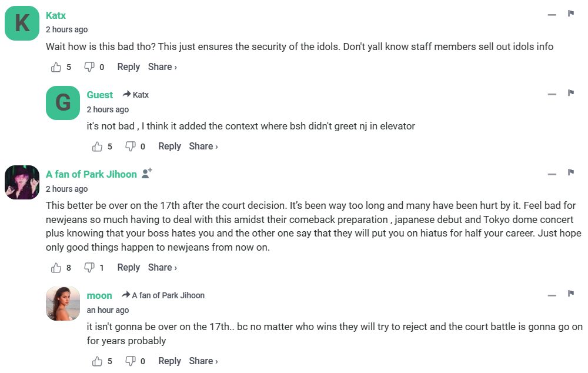Reply to A fan of Park Jihoon
The image size is (588, 373).
128,268
